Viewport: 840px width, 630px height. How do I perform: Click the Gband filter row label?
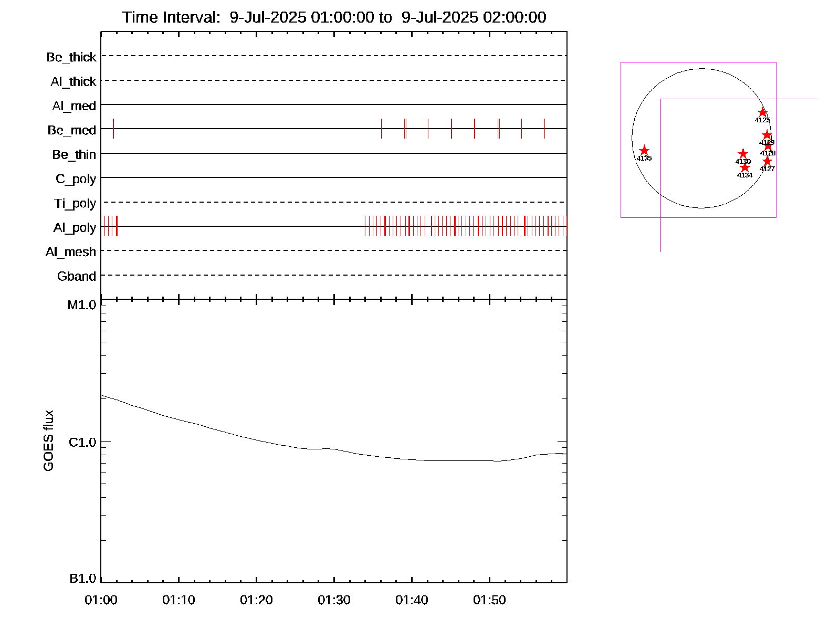coord(77,276)
